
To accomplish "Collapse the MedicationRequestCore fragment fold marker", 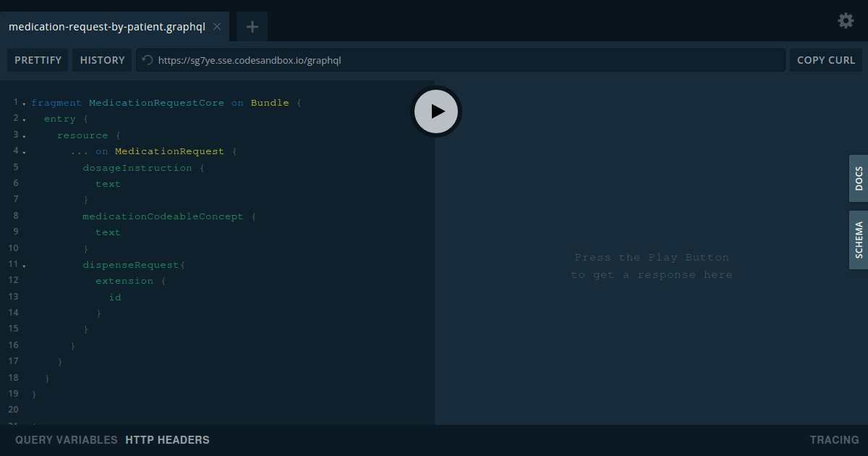I will (25, 102).
